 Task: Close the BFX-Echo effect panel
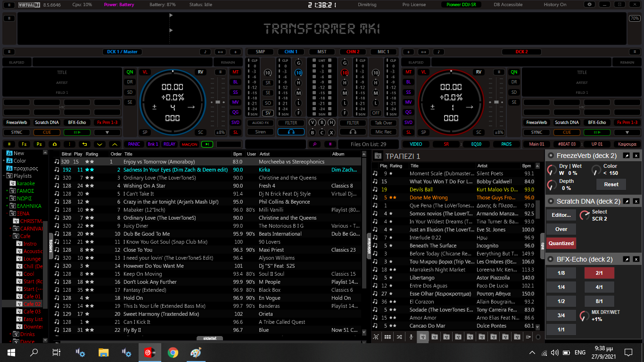coord(636,259)
